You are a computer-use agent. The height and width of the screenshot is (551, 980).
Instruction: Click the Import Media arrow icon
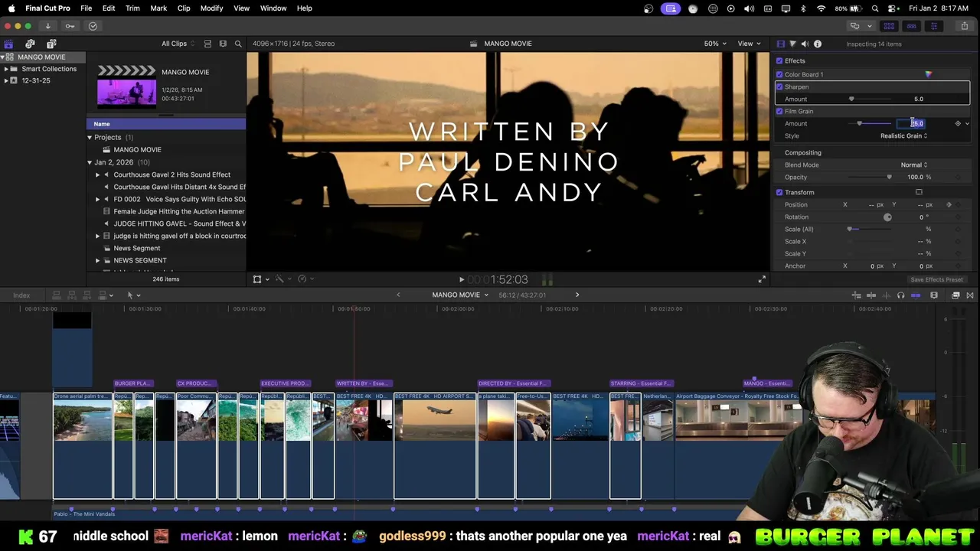[47, 26]
